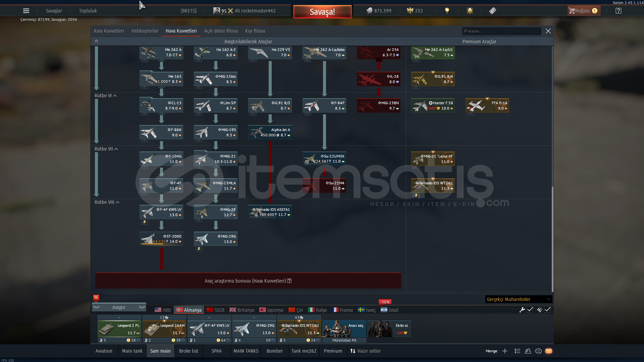The height and width of the screenshot is (362, 644).
Task: Switch to the Helikopterler tab
Action: pos(145,31)
